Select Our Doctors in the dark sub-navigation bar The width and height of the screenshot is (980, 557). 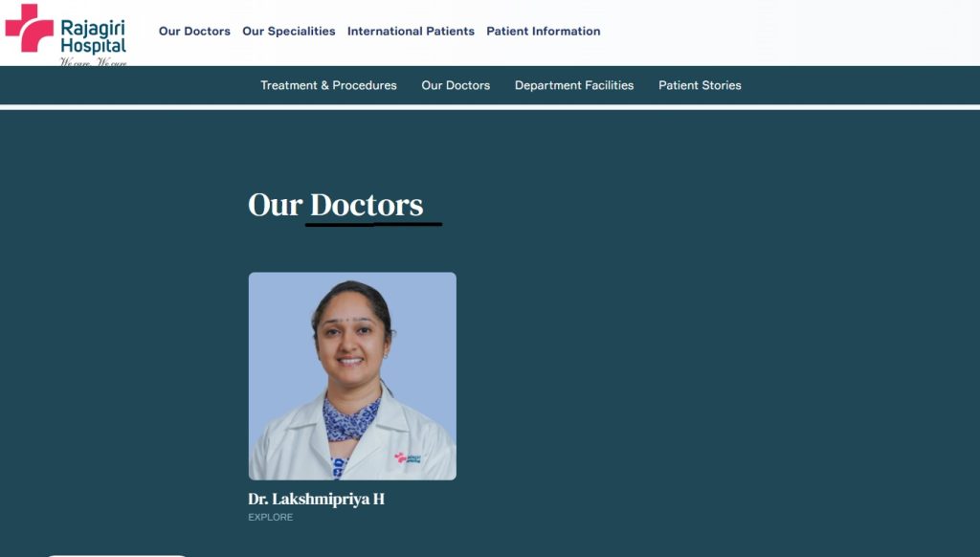tap(456, 85)
